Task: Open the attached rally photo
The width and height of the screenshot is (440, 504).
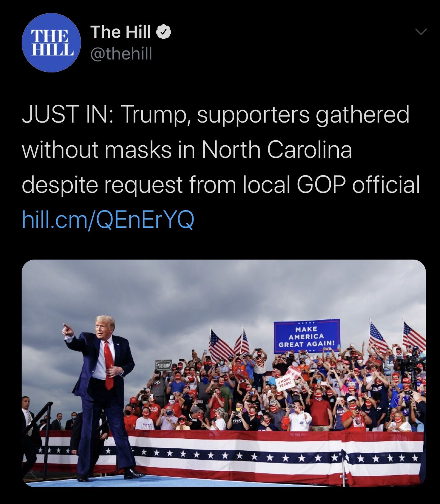Action: click(224, 373)
